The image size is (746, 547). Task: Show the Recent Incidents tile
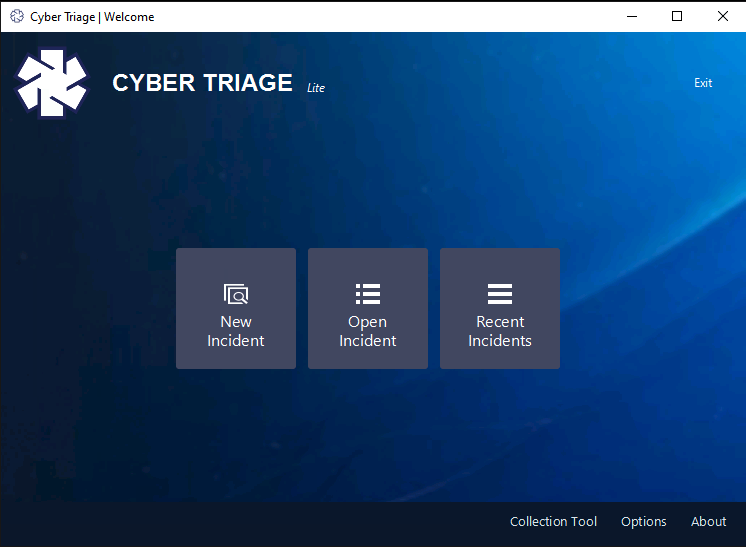pos(500,308)
